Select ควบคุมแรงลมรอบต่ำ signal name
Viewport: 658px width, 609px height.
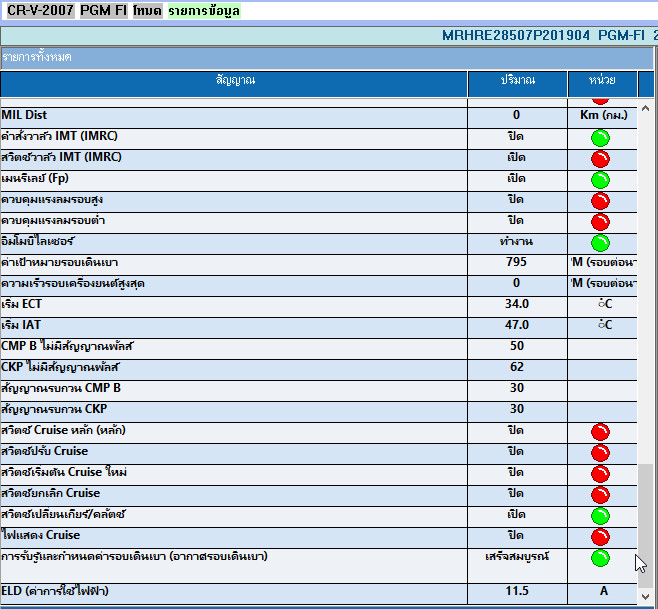53,220
